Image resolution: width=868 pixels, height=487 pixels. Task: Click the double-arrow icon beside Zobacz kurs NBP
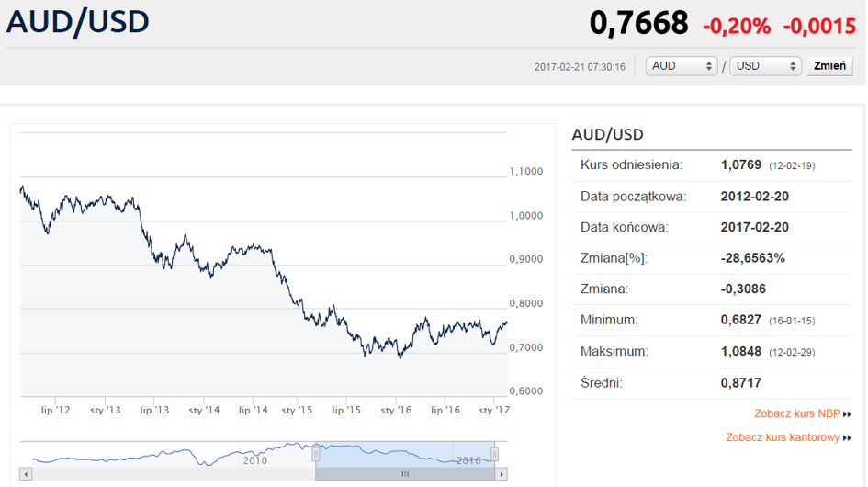click(847, 414)
